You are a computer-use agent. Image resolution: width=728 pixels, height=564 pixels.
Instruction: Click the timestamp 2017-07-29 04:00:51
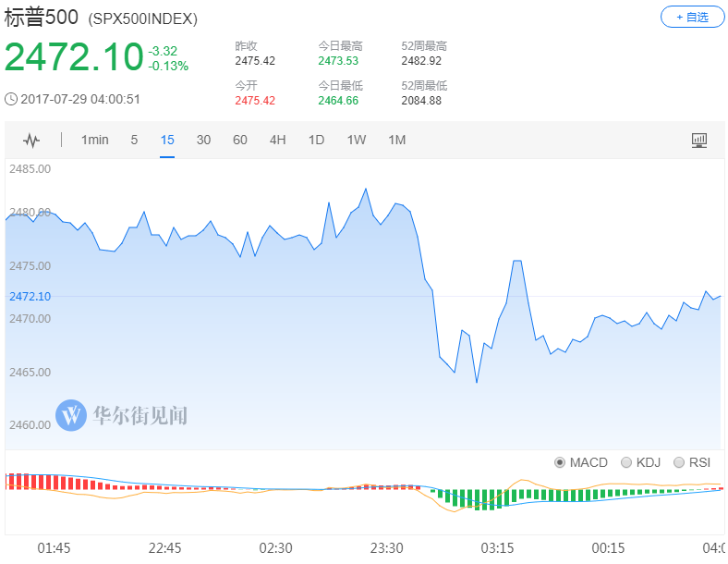pos(80,99)
